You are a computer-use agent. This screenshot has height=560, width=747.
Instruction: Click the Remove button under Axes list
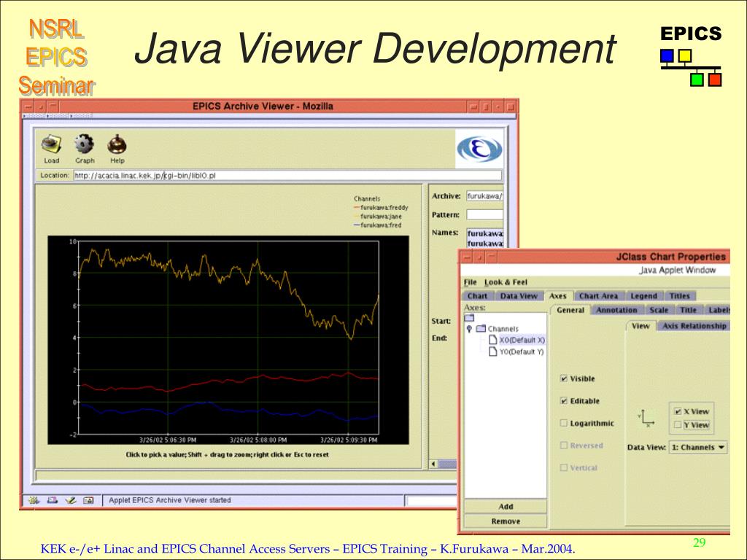pyautogui.click(x=506, y=521)
